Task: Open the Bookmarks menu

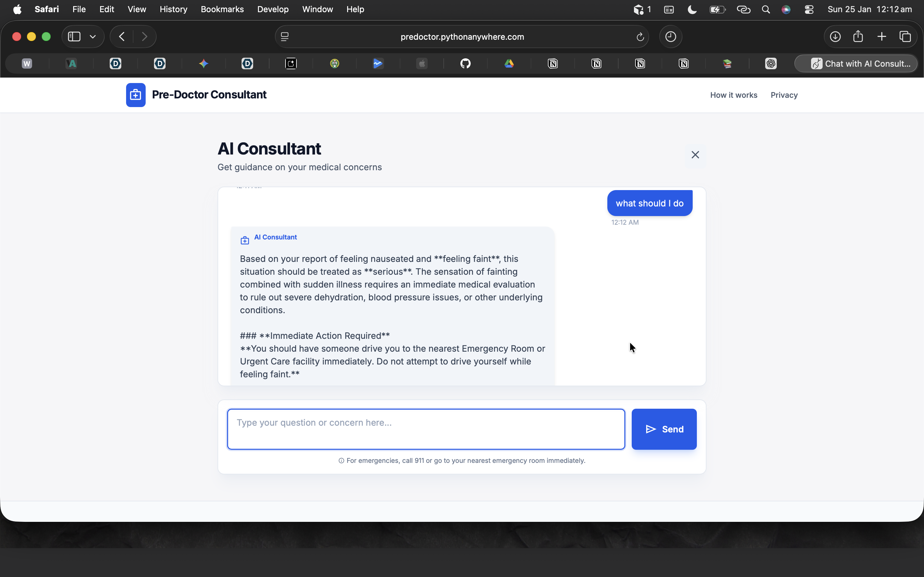Action: click(x=222, y=9)
